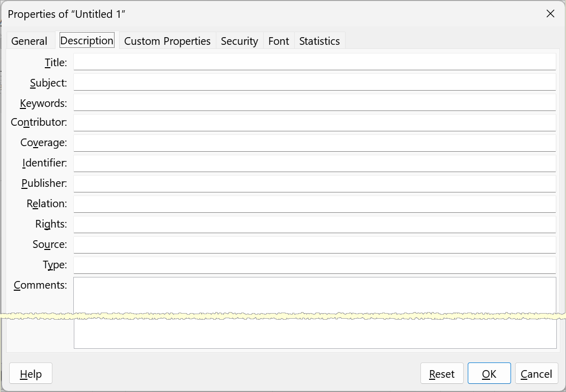Screen dimensions: 566x392
Task: Click the Title input field
Action: [x=315, y=62]
